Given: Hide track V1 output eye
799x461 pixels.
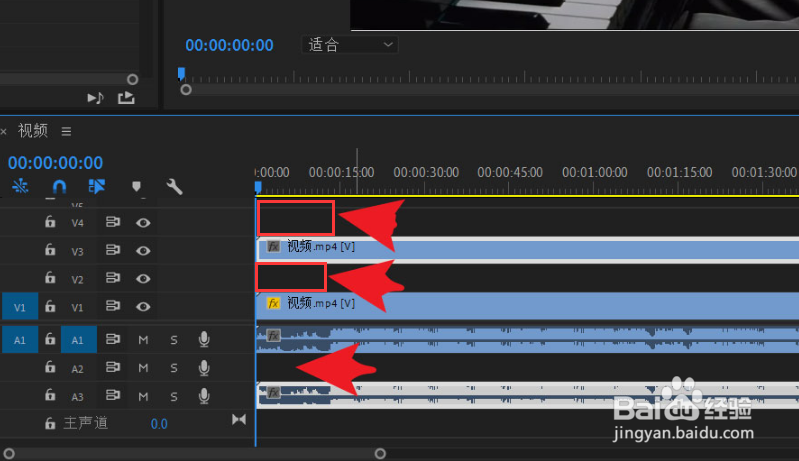Looking at the screenshot, I should [143, 307].
